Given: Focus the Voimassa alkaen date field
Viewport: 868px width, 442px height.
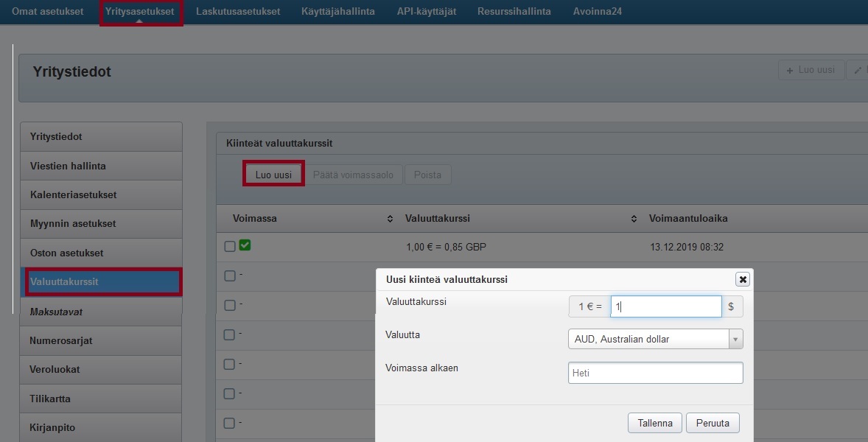Looking at the screenshot, I should coord(655,373).
